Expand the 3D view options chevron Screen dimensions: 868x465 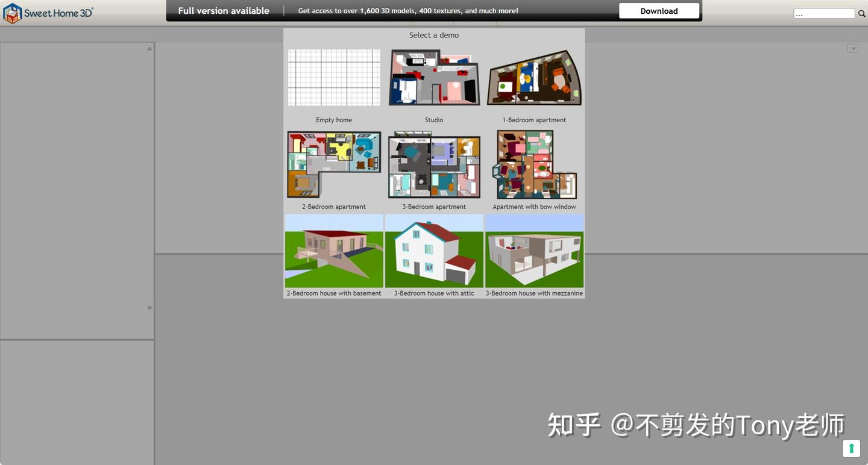tap(853, 48)
